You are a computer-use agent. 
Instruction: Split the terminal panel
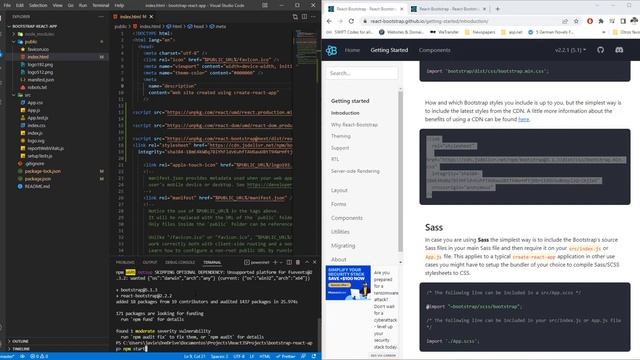click(x=289, y=262)
